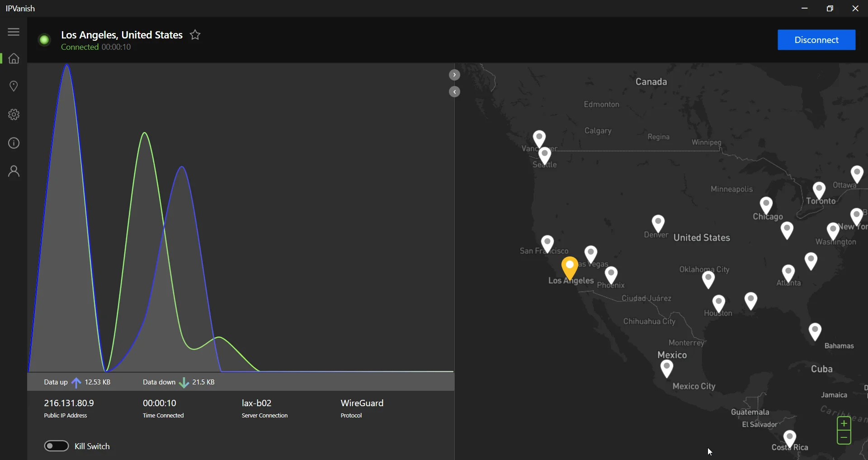Select the Houston map pin
Viewport: 868px width, 460px height.
tap(719, 304)
